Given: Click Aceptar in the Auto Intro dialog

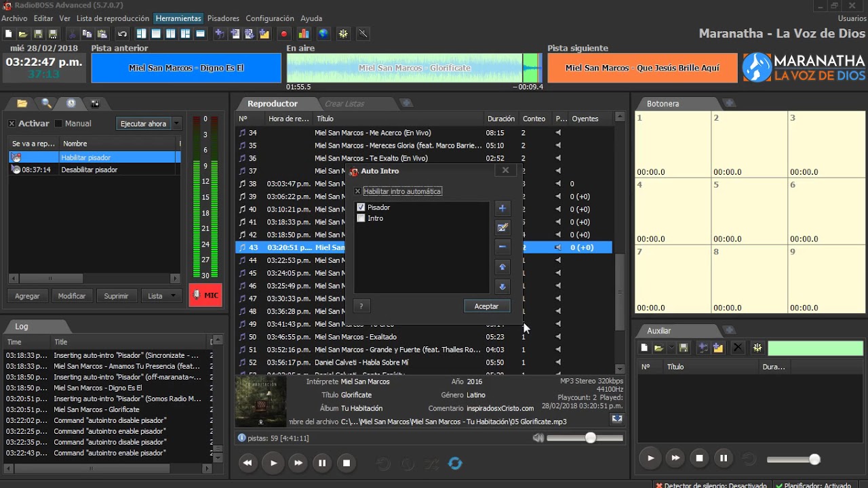Looking at the screenshot, I should coord(486,306).
